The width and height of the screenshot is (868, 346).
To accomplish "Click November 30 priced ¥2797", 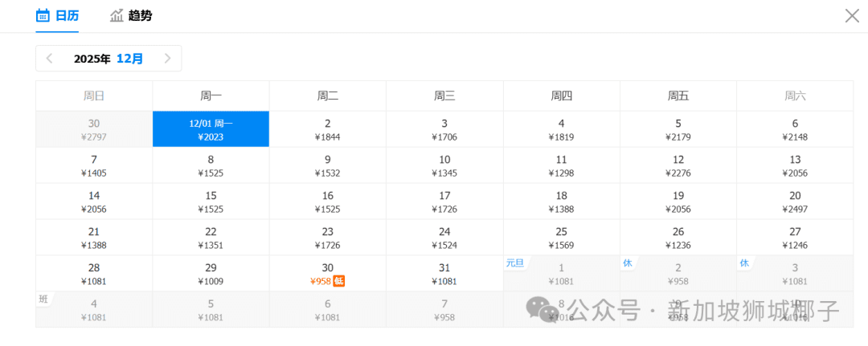I will [94, 129].
